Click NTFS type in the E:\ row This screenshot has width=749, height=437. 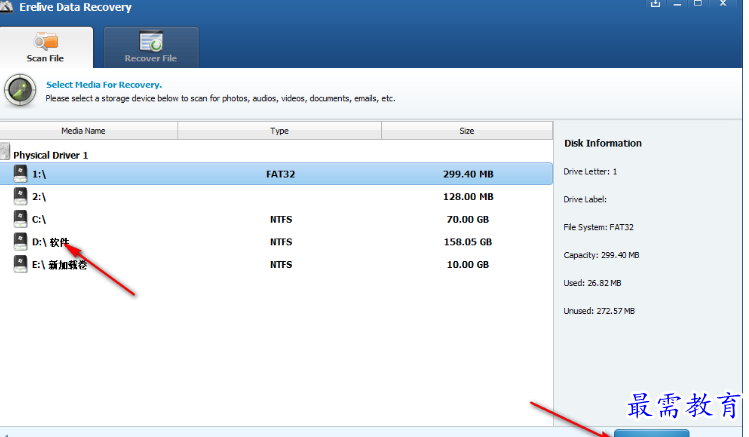point(281,265)
